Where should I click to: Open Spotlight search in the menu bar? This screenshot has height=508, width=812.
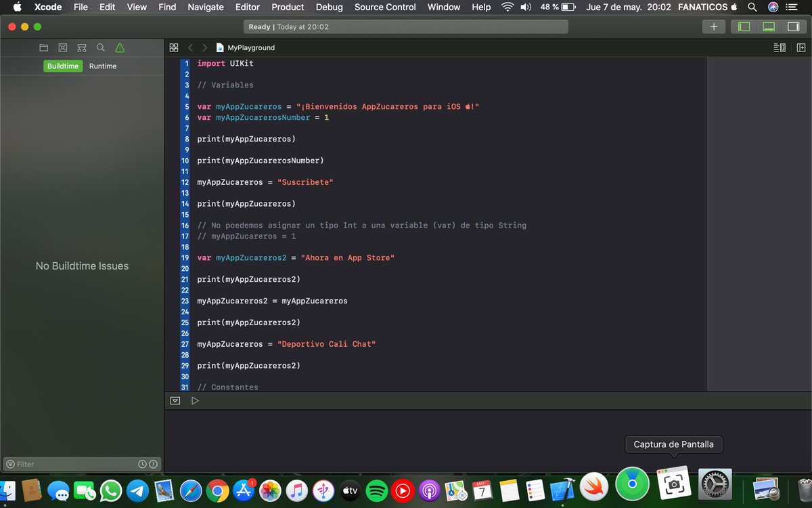coord(752,7)
